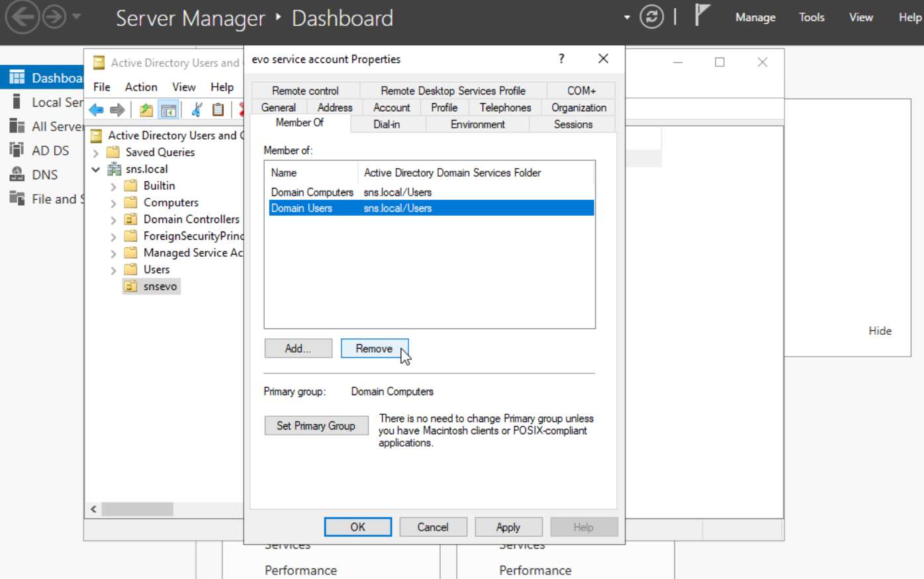Click the Remove button
Viewport: 924px width, 579px height.
pos(375,348)
